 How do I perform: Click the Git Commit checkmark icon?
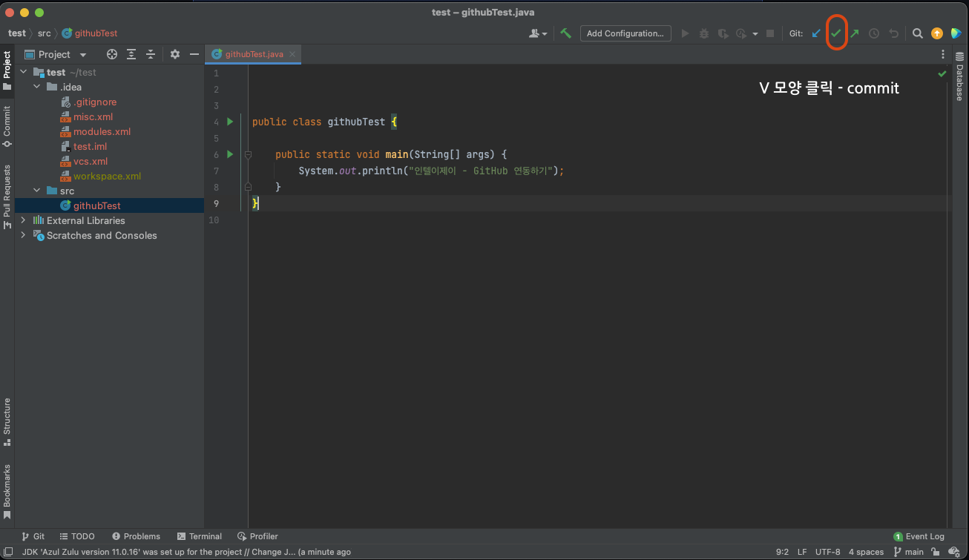[x=836, y=33]
